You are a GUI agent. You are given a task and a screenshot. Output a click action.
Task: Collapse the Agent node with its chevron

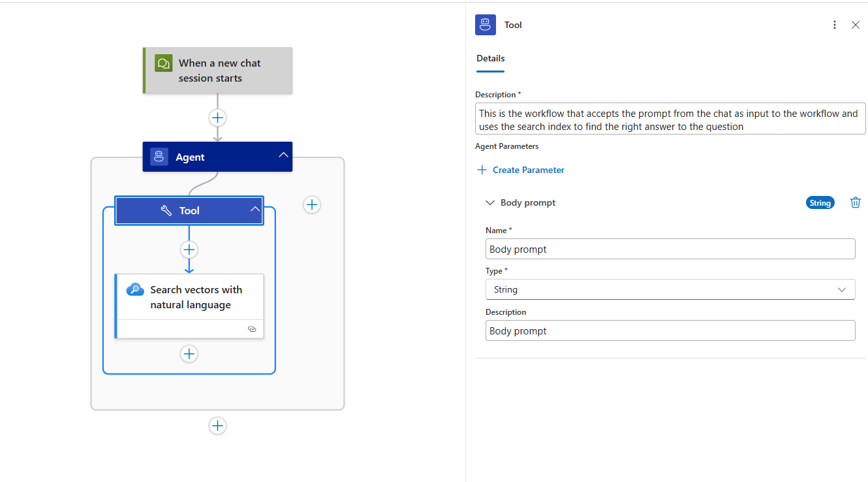point(283,155)
